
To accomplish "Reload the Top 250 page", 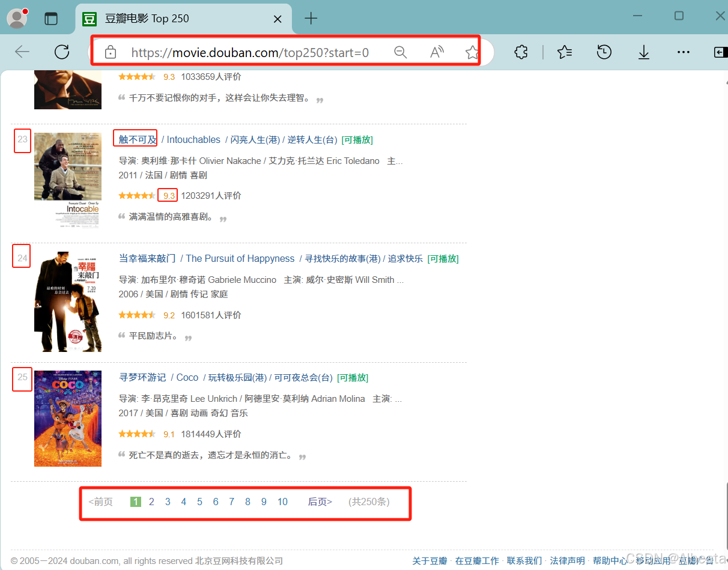I will pyautogui.click(x=62, y=52).
